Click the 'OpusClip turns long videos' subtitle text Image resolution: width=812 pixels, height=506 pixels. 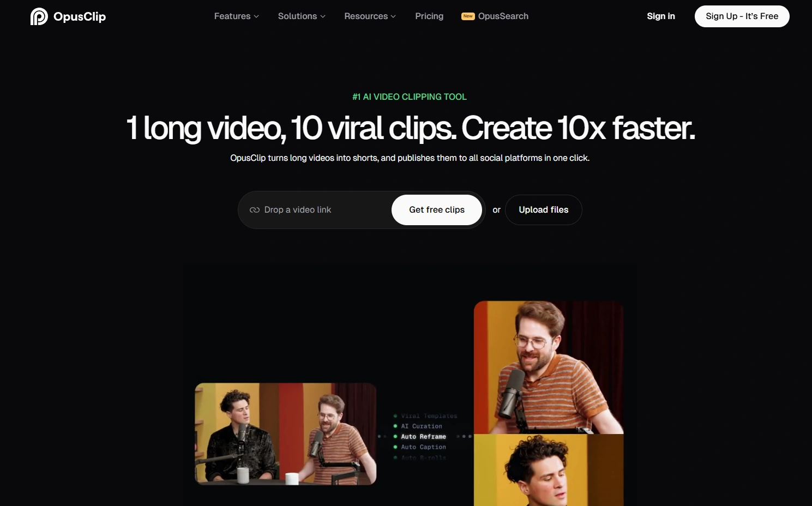point(410,158)
